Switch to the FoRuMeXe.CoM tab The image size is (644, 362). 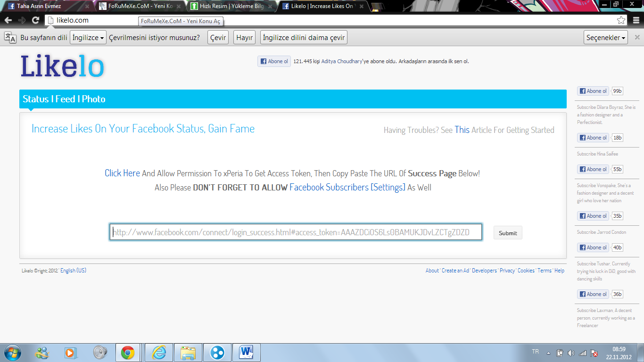tap(138, 7)
